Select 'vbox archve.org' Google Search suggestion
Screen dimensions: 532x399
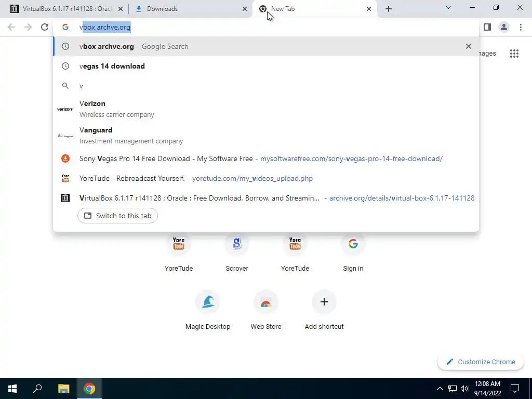[x=266, y=46]
